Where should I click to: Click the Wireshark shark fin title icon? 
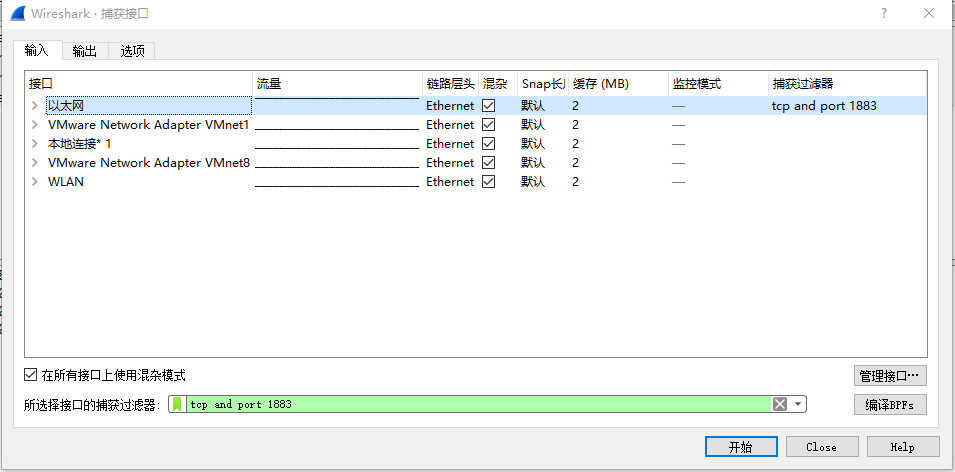click(x=18, y=13)
